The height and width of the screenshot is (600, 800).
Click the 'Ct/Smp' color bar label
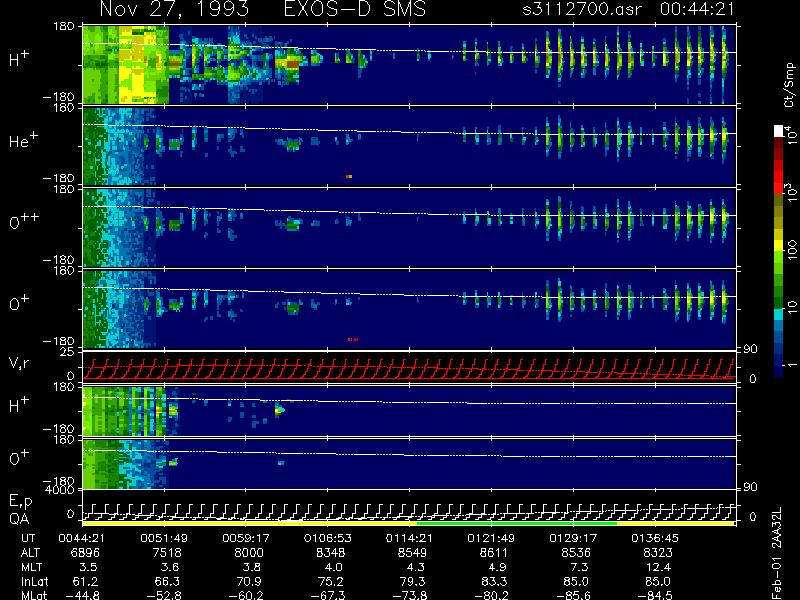789,85
